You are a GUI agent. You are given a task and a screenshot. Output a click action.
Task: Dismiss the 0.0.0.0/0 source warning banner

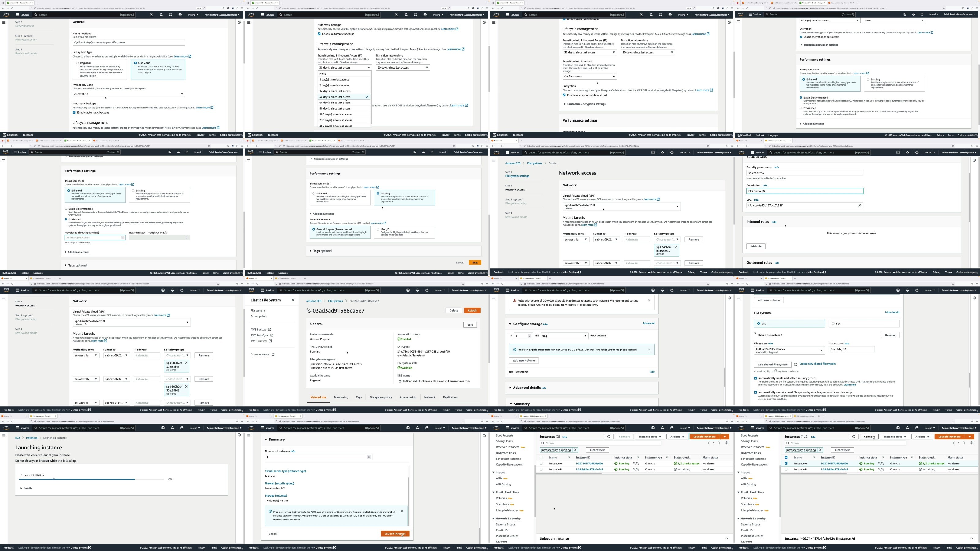coord(649,300)
